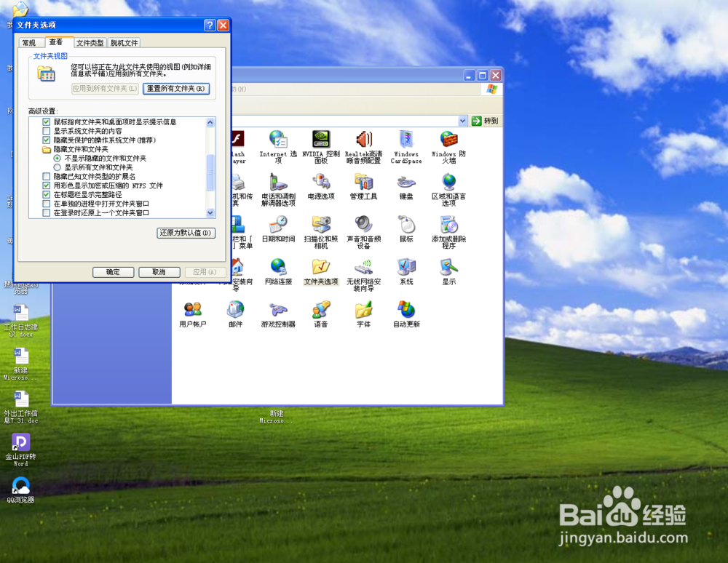Open 显示 icon
Screen dimensions: 728x563
tap(449, 272)
